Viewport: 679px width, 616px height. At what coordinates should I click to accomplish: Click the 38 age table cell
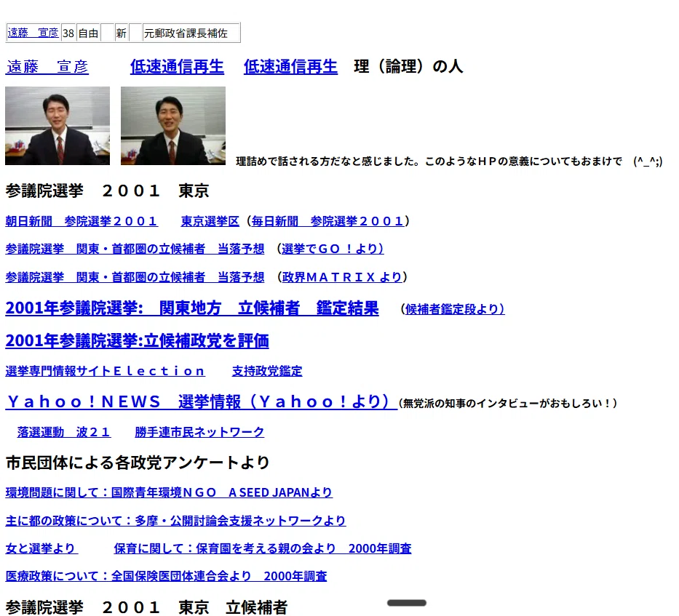68,33
